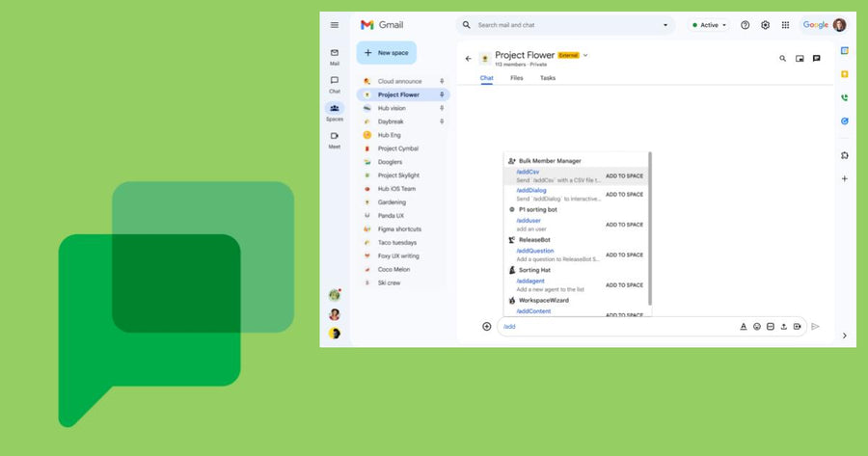Image resolution: width=868 pixels, height=456 pixels.
Task: Open the Google apps grid
Action: pyautogui.click(x=785, y=25)
